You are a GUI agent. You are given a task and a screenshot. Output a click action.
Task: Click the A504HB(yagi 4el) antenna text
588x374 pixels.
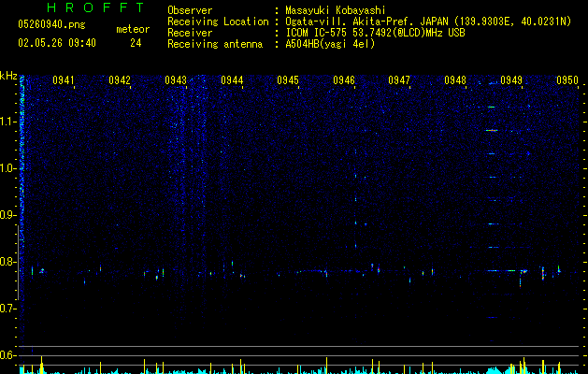point(330,44)
